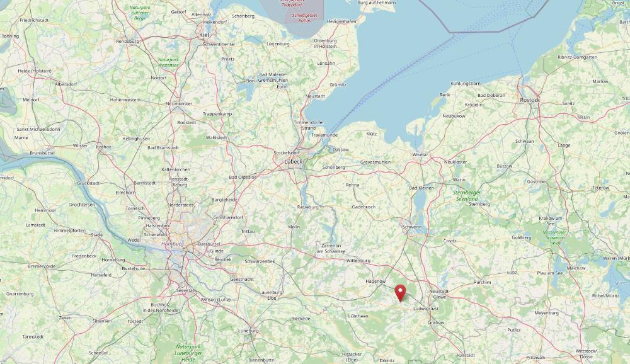The height and width of the screenshot is (364, 630).
Task: Click the Ludwigslust town label
Action: 426,309
